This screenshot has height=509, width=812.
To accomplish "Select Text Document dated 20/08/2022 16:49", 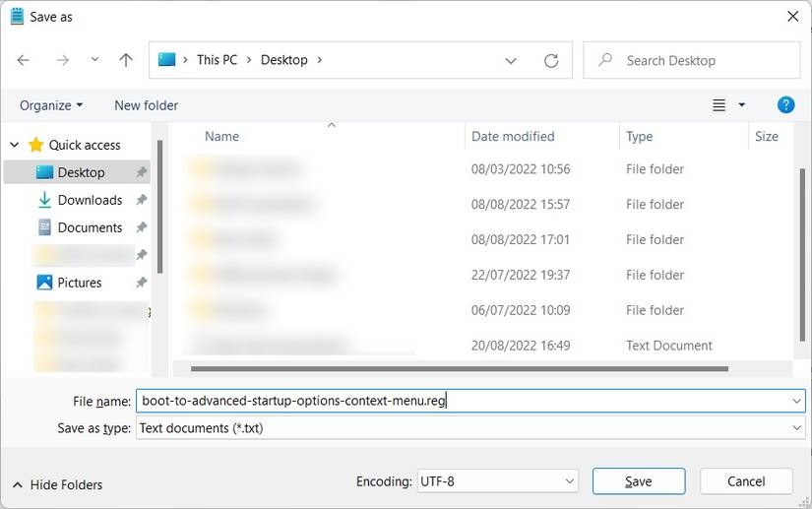I will 481,345.
